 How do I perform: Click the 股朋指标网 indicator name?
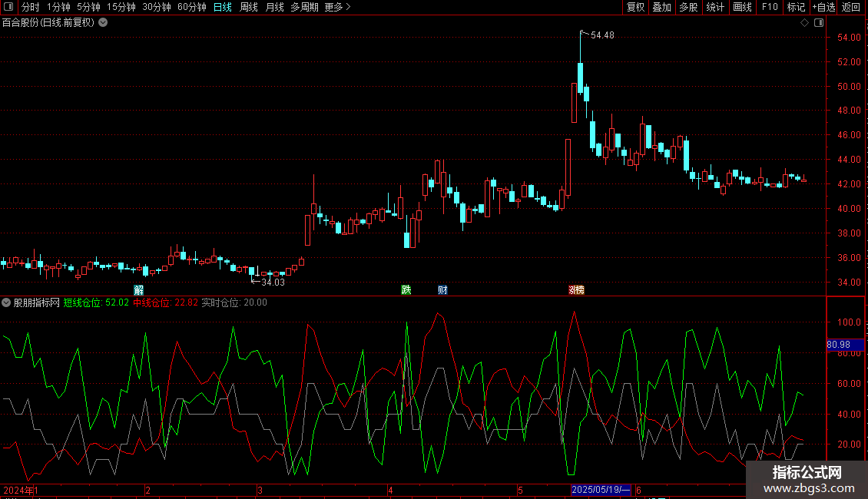[37, 302]
